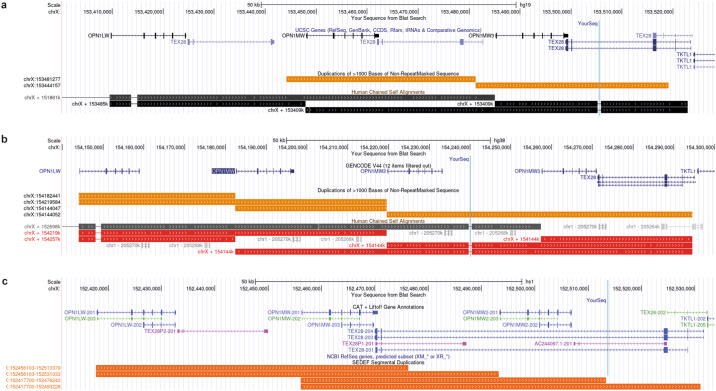The width and height of the screenshot is (716, 391).
Task: Open the 'SEDEF Segmental Duplications' track title
Action: pyautogui.click(x=388, y=362)
